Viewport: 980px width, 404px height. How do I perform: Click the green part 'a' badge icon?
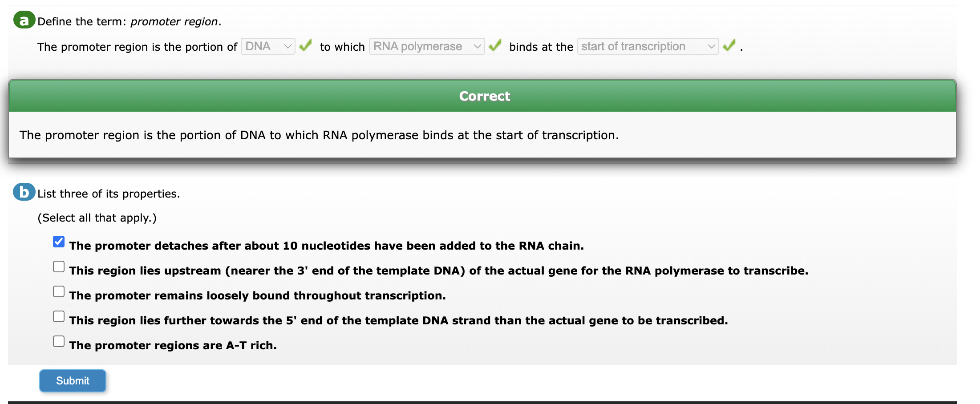(24, 20)
